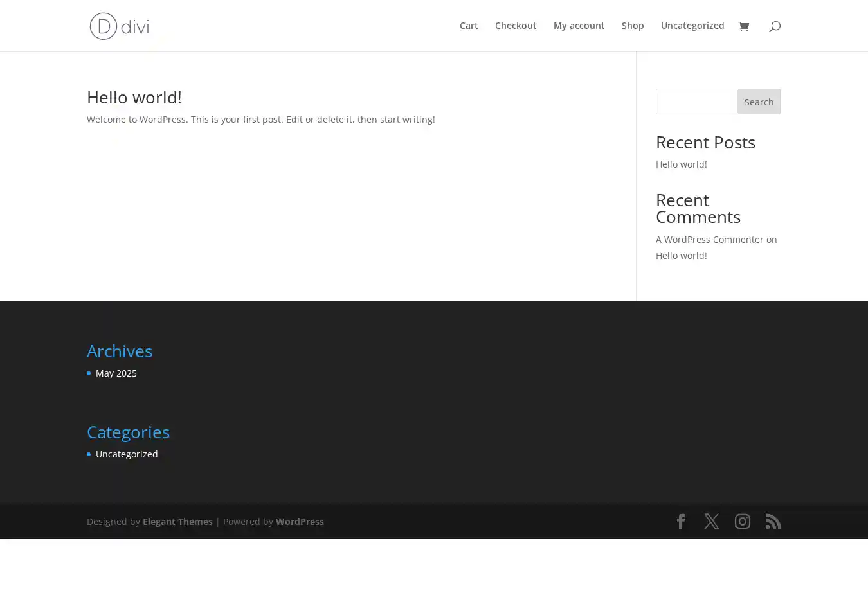Visit the Elegant Themes footer link

click(177, 522)
